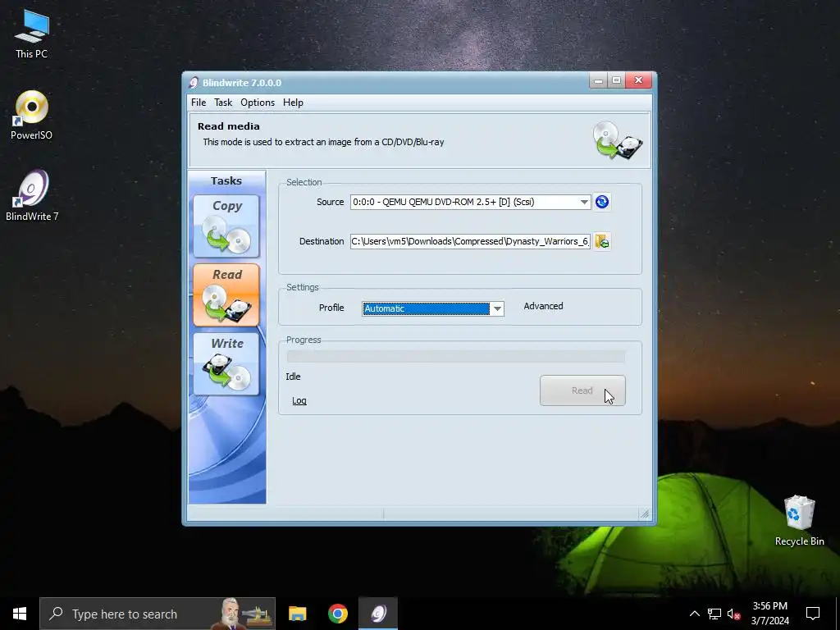Click the taskbar clock and date
The image size is (840, 630).
769,614
